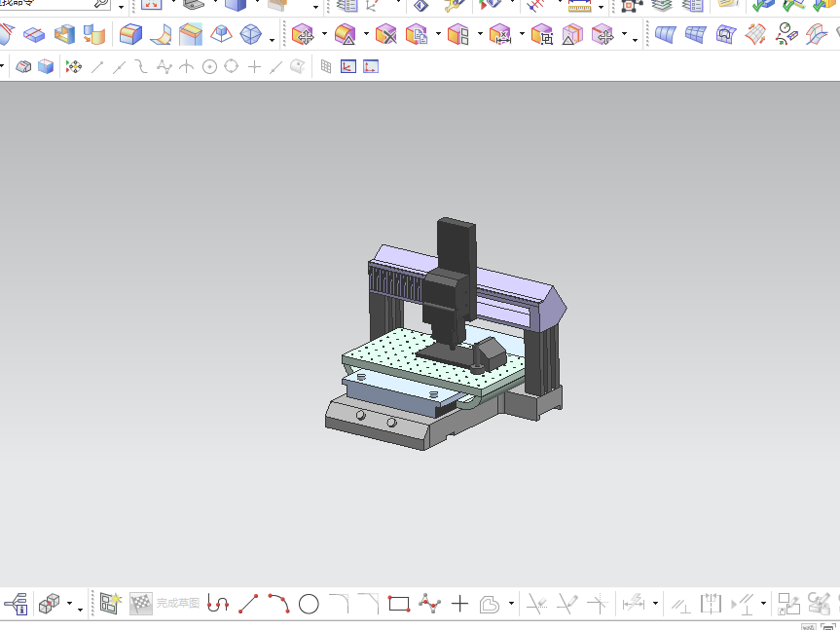This screenshot has height=630, width=840.
Task: Expand the wireframe cubes icon dropdown
Action: tap(69, 604)
